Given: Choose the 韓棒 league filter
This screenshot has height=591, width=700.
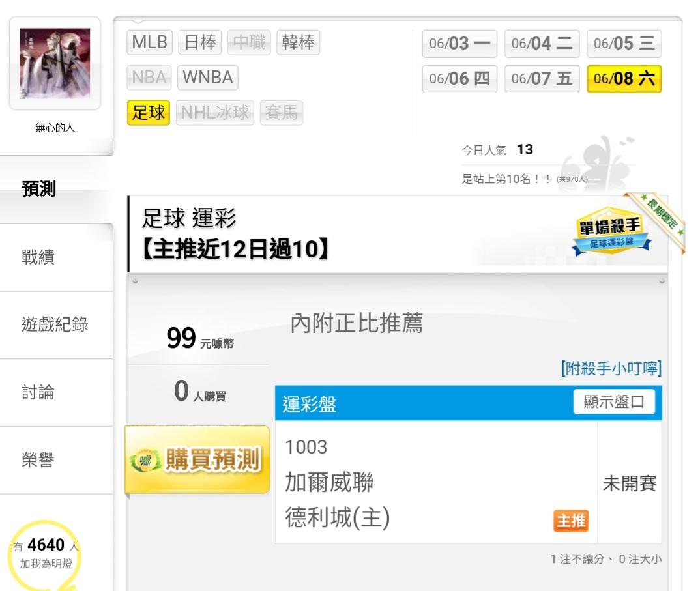Looking at the screenshot, I should point(299,42).
